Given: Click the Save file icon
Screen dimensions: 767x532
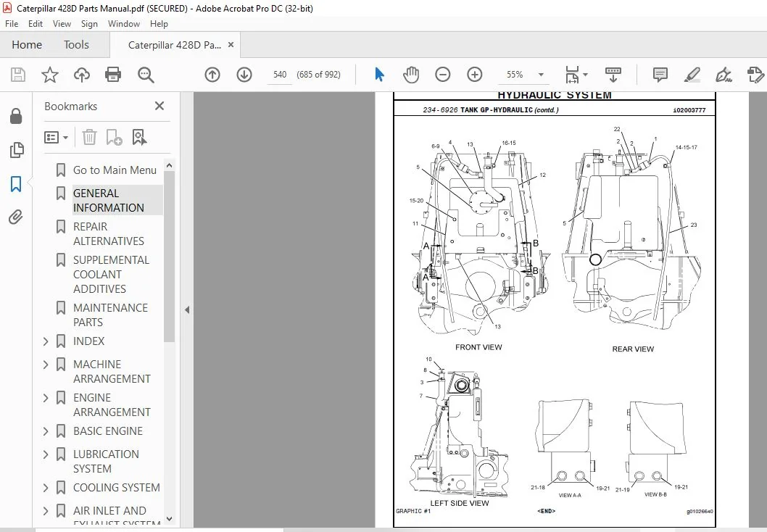Looking at the screenshot, I should [18, 75].
